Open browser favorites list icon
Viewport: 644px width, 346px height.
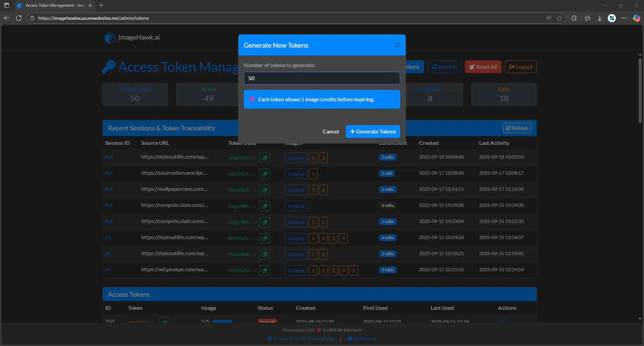588,18
